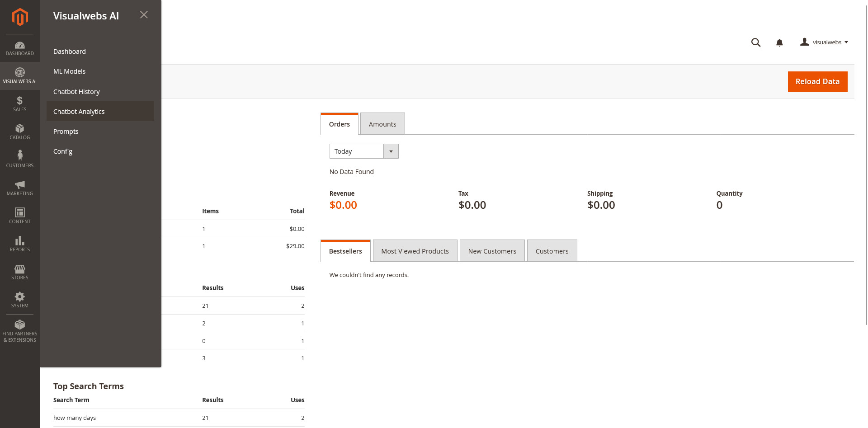This screenshot has height=428, width=868.
Task: Select the Customers tab
Action: (x=552, y=251)
